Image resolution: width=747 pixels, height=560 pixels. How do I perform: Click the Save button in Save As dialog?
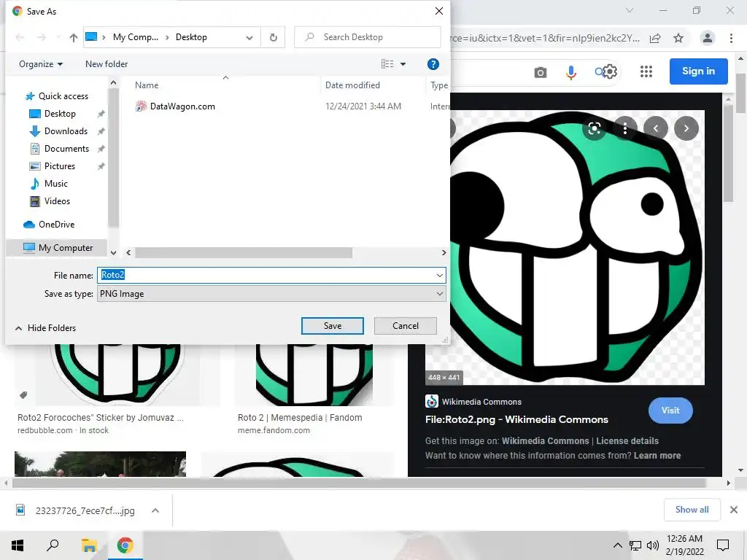(x=332, y=326)
